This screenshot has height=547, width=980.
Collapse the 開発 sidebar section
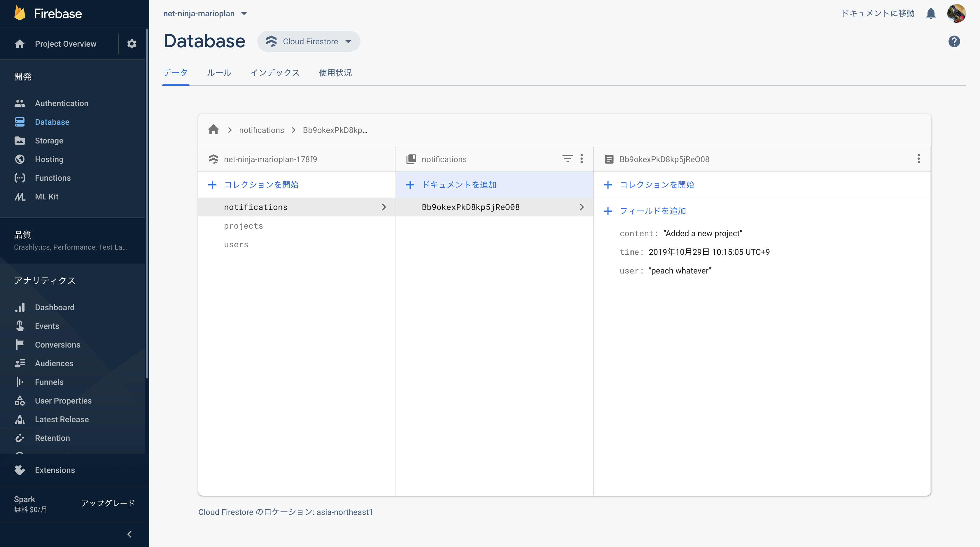point(23,76)
